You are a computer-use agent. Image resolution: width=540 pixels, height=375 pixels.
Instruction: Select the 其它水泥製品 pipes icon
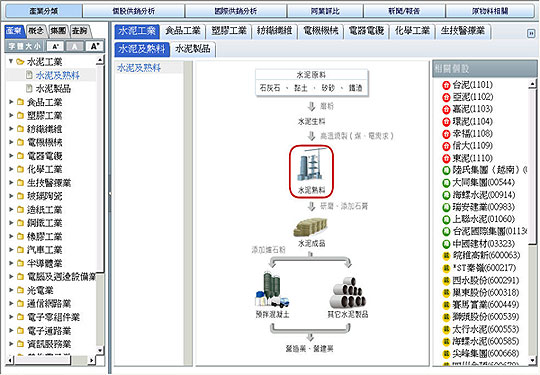click(347, 293)
